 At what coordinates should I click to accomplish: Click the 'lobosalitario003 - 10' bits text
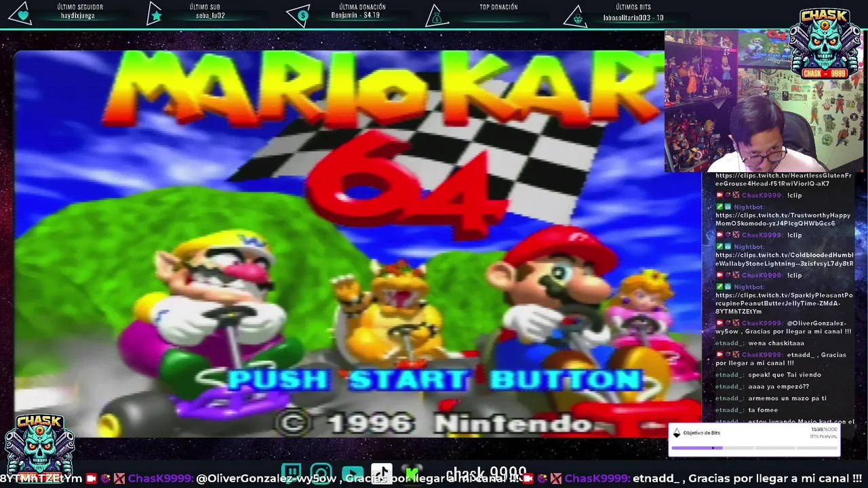coord(633,18)
